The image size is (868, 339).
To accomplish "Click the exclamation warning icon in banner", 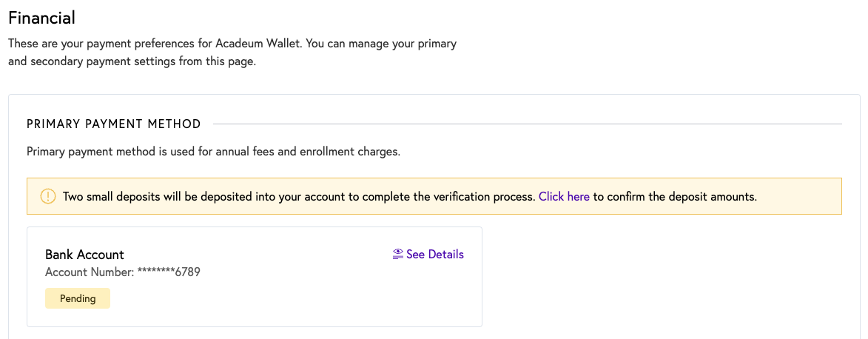I will [x=48, y=196].
